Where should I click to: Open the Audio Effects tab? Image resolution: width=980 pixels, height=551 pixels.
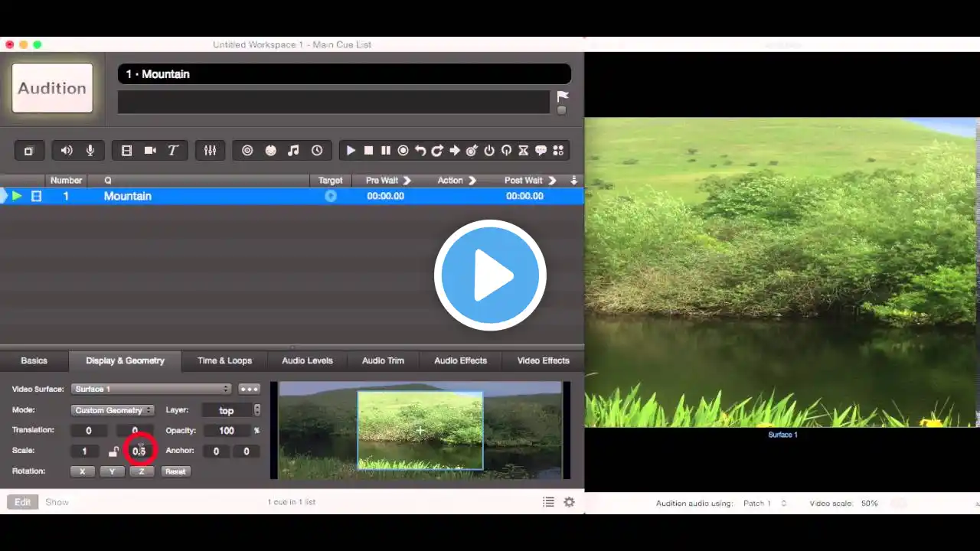[460, 360]
